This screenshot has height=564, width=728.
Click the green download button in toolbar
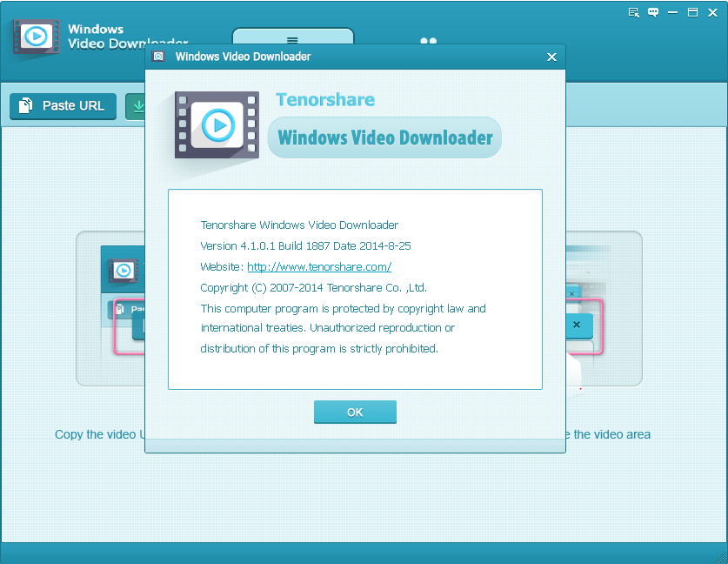click(136, 106)
